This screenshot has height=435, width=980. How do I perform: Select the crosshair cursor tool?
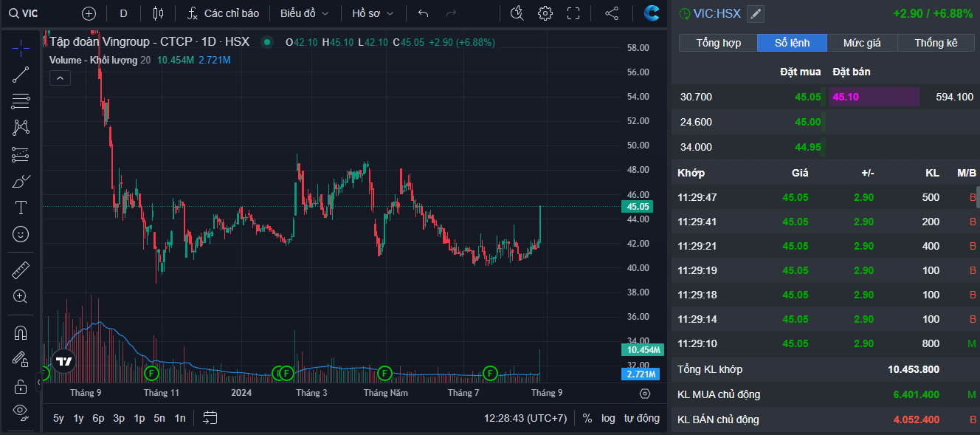pyautogui.click(x=21, y=47)
